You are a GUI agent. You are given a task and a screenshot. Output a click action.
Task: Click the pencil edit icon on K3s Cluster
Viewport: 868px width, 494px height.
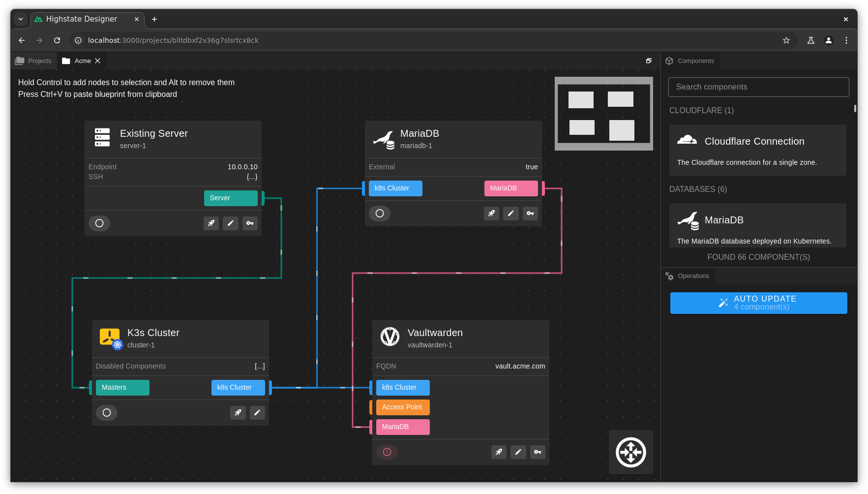point(257,413)
